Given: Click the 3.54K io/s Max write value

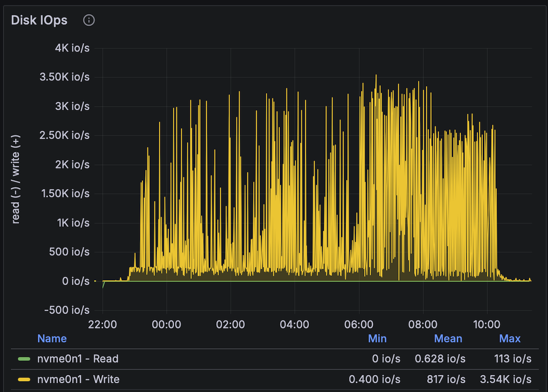Looking at the screenshot, I should click(506, 379).
